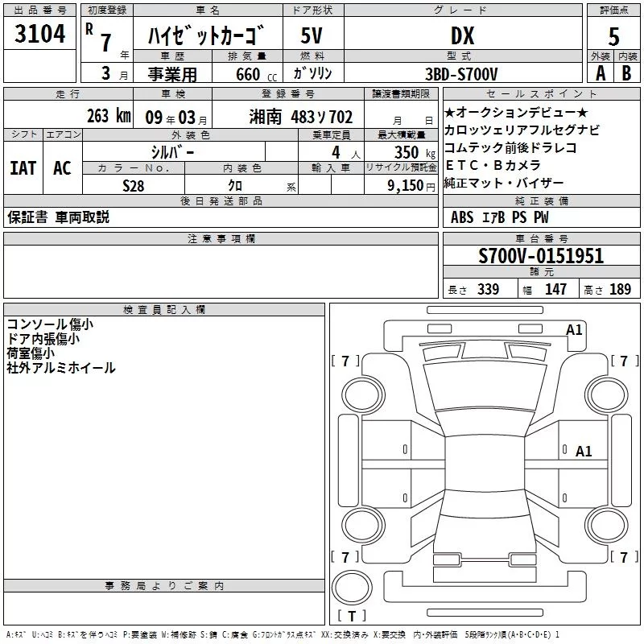Click the 社外アルミホイール note line
This screenshot has height=644, width=644.
click(61, 368)
